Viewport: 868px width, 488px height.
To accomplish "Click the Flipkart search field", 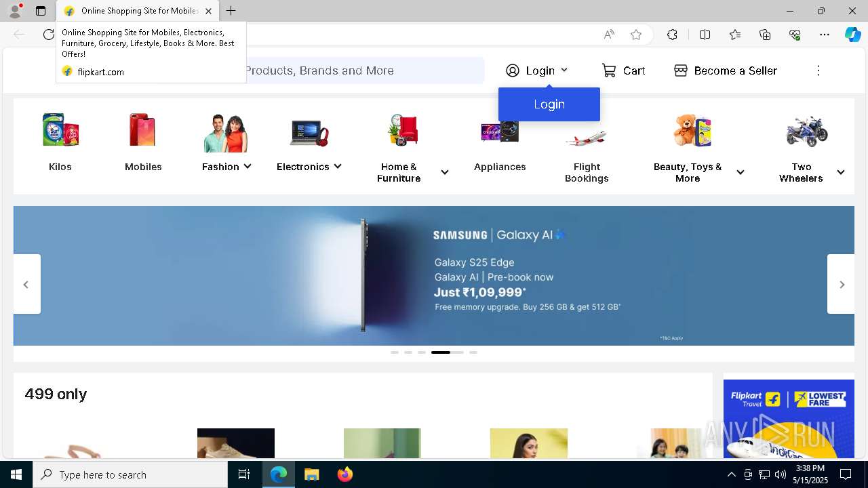I will point(365,70).
